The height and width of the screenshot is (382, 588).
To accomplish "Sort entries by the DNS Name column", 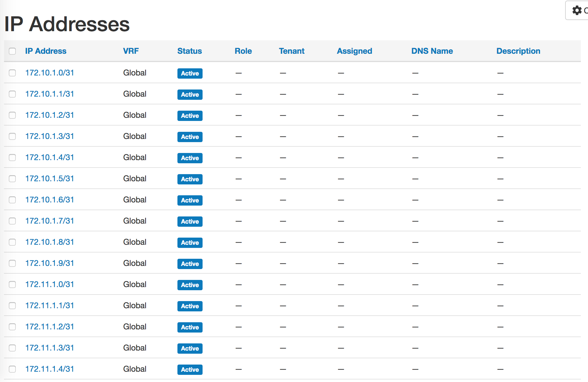I will [432, 51].
